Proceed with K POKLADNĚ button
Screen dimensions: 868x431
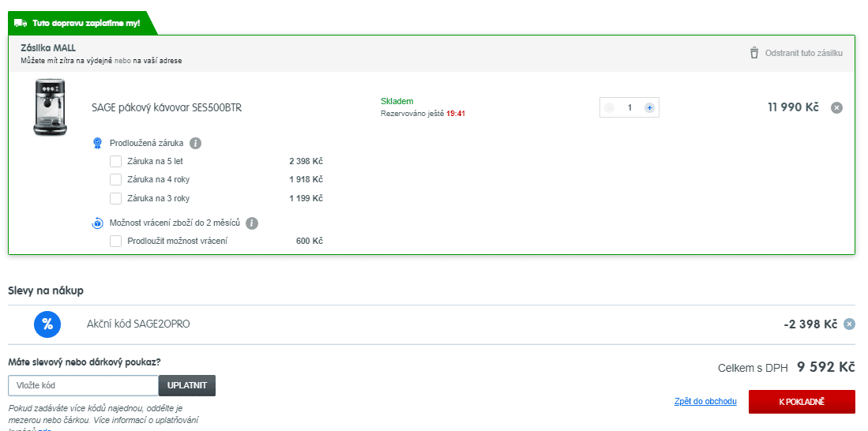(802, 402)
